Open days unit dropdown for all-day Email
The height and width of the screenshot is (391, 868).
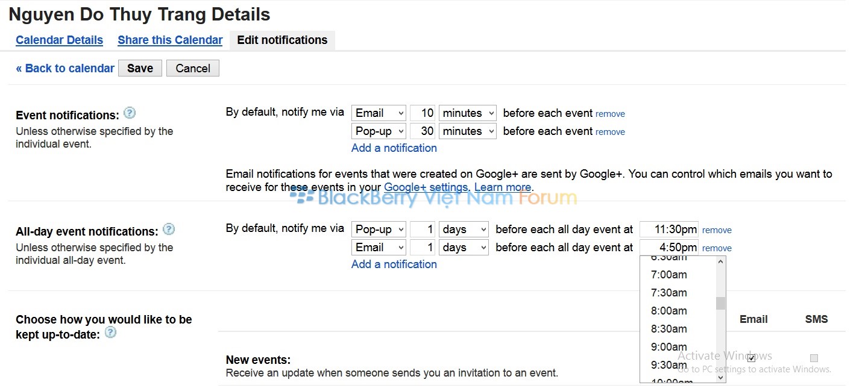coord(463,247)
